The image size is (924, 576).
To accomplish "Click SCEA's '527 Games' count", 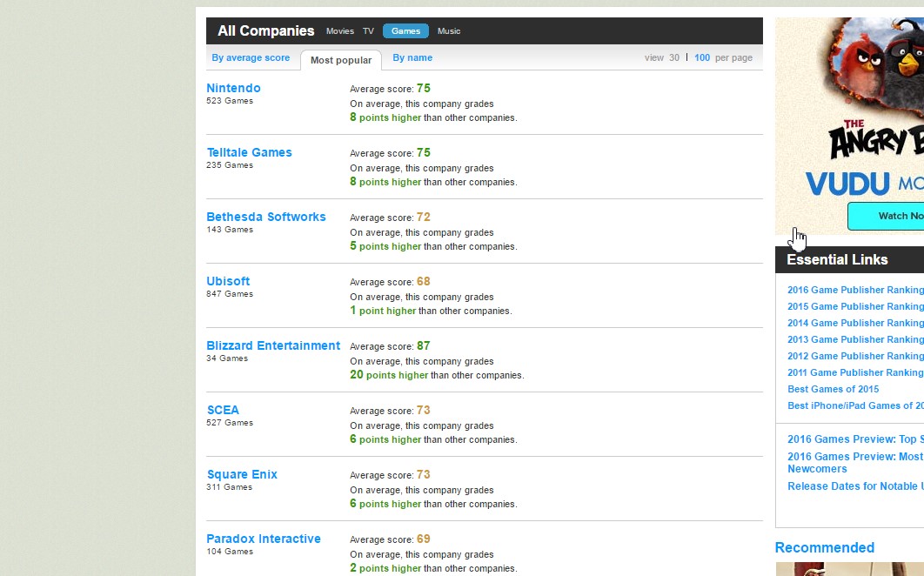I will pos(230,423).
